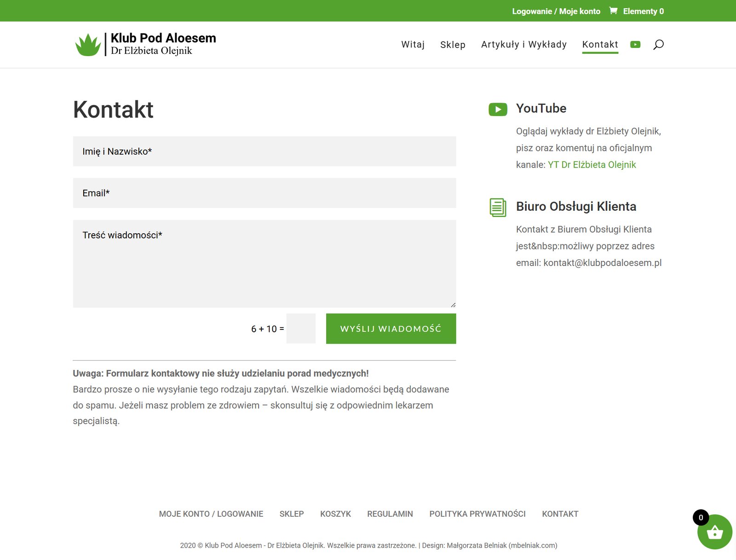Viewport: 736px width, 560px height.
Task: Click the Biuro Obsługi Klienta document icon
Action: pos(498,208)
